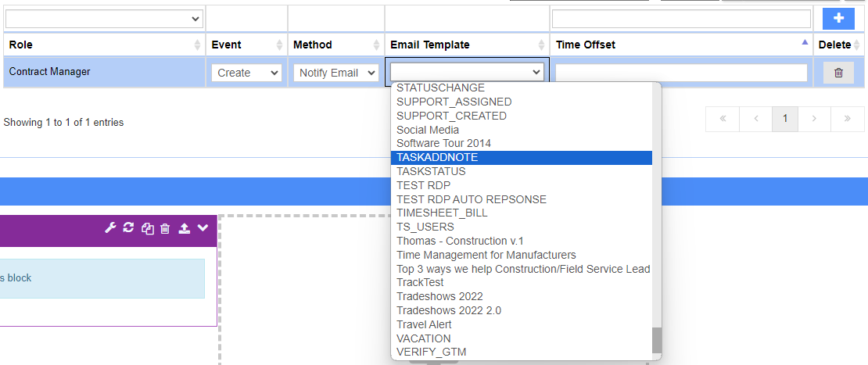Click page 1 pagination button
This screenshot has width=868, height=365.
click(784, 119)
